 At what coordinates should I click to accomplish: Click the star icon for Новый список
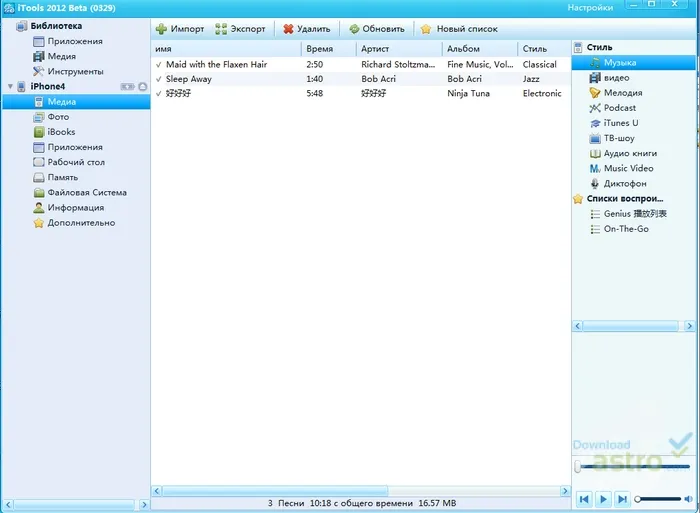click(426, 29)
